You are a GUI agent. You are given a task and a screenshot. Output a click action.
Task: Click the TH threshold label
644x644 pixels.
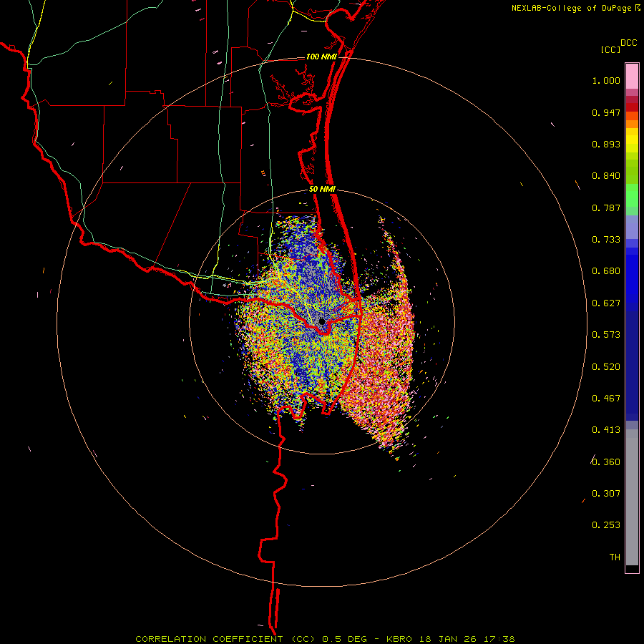point(615,557)
